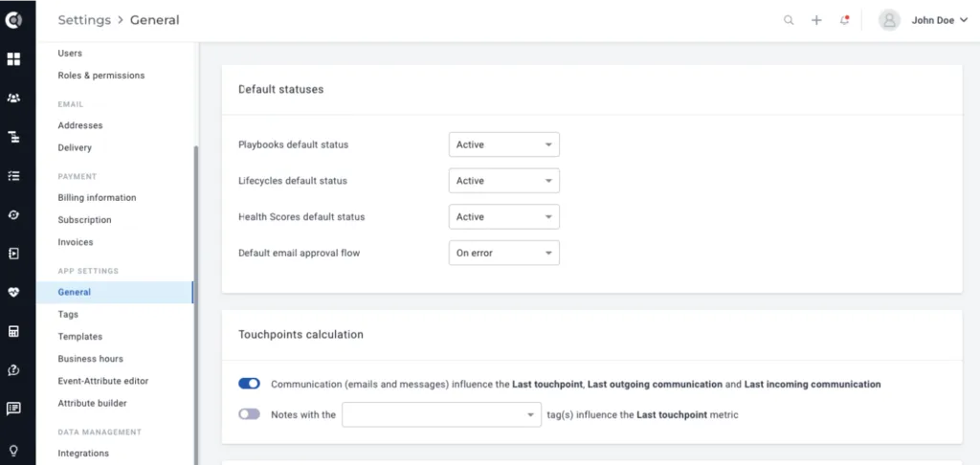This screenshot has height=465, width=980.
Task: Open Roles & permissions settings
Action: 101,75
